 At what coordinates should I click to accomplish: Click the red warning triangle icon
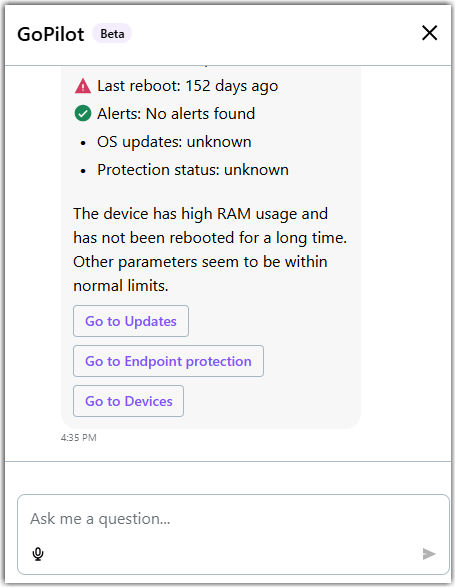(83, 86)
